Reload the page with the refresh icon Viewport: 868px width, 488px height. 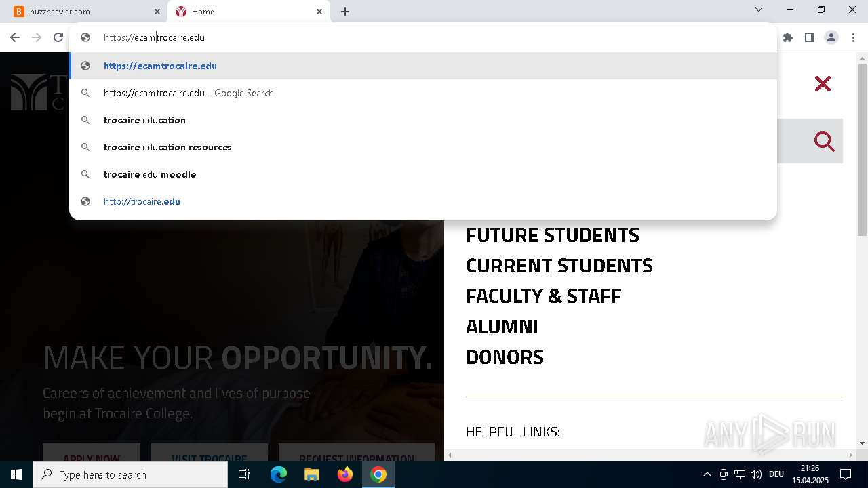click(58, 37)
